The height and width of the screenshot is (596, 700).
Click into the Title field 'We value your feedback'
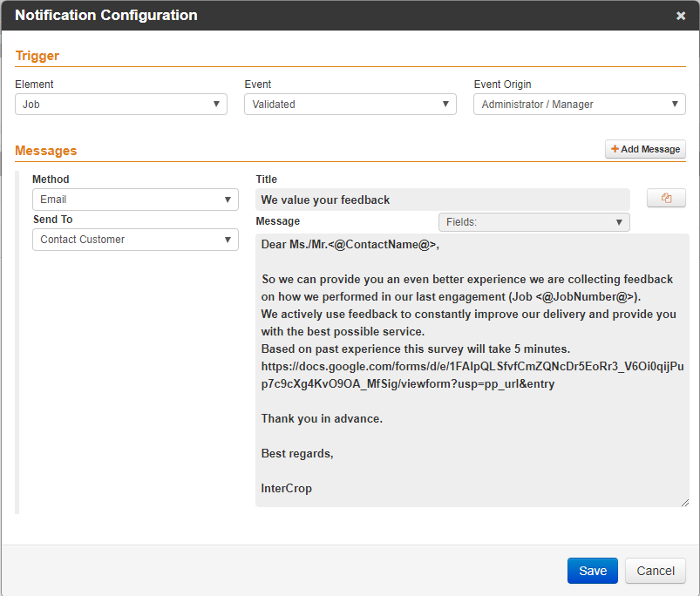[x=443, y=200]
